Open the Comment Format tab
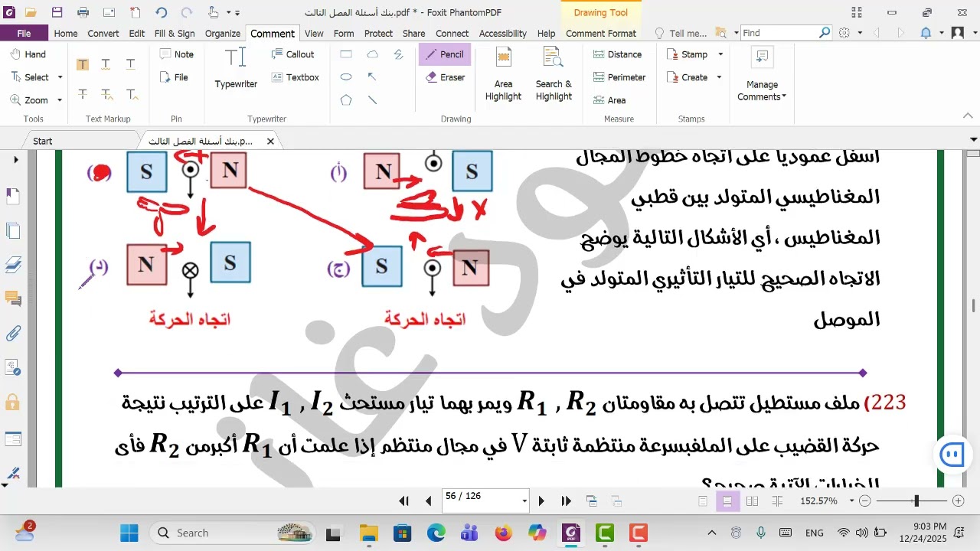Screen dimensions: 980x551 point(601,33)
